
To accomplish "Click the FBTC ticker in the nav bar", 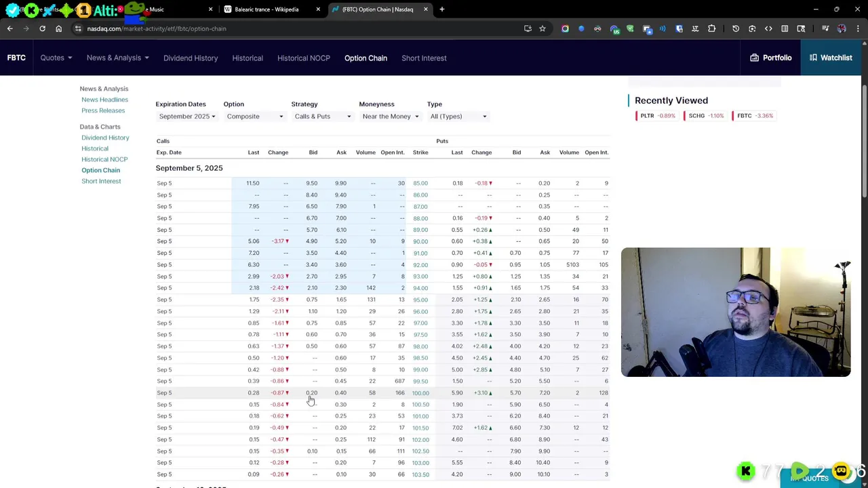I will pos(16,58).
